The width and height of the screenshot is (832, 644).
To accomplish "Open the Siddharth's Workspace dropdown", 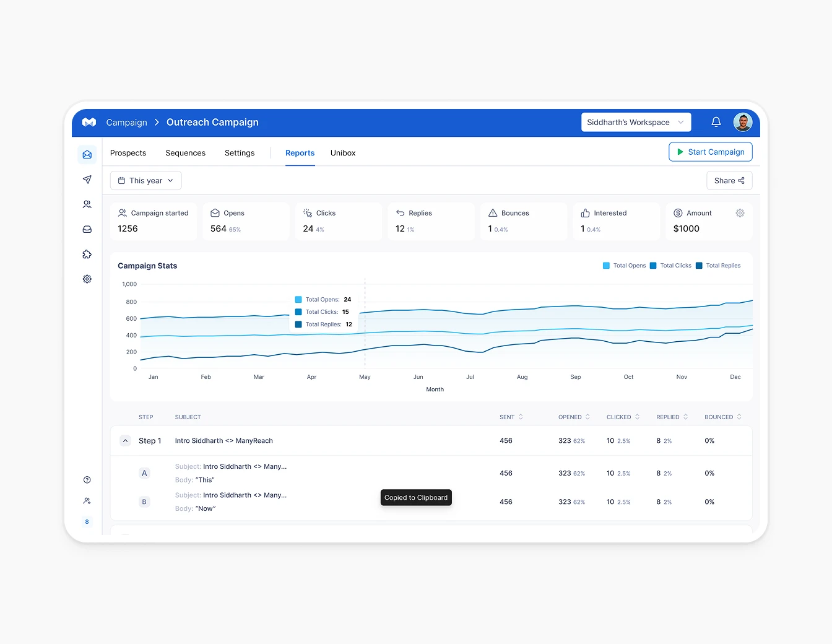I will [x=636, y=122].
